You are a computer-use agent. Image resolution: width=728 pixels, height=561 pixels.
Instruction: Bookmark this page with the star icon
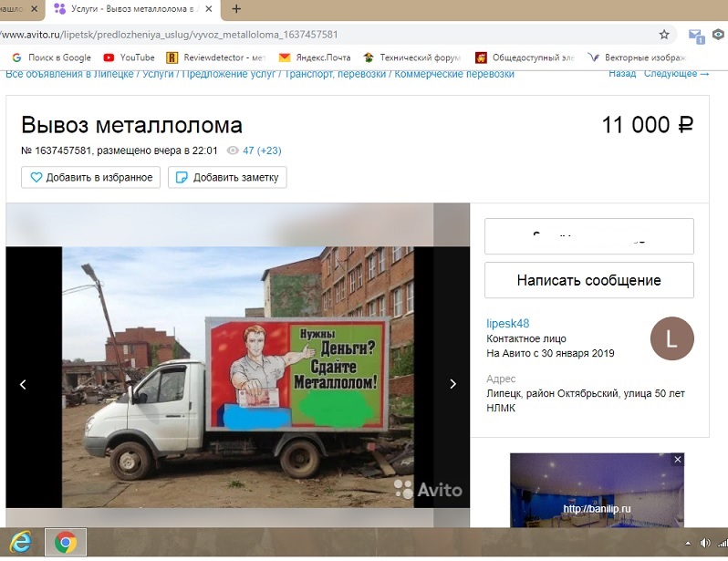click(664, 35)
